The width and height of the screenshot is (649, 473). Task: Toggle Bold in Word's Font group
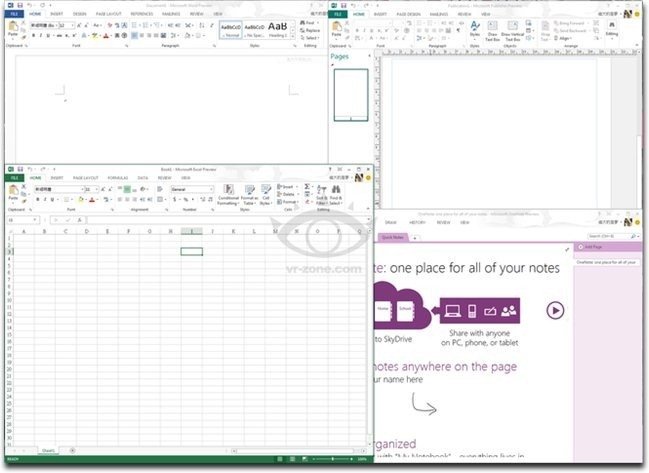pyautogui.click(x=34, y=36)
